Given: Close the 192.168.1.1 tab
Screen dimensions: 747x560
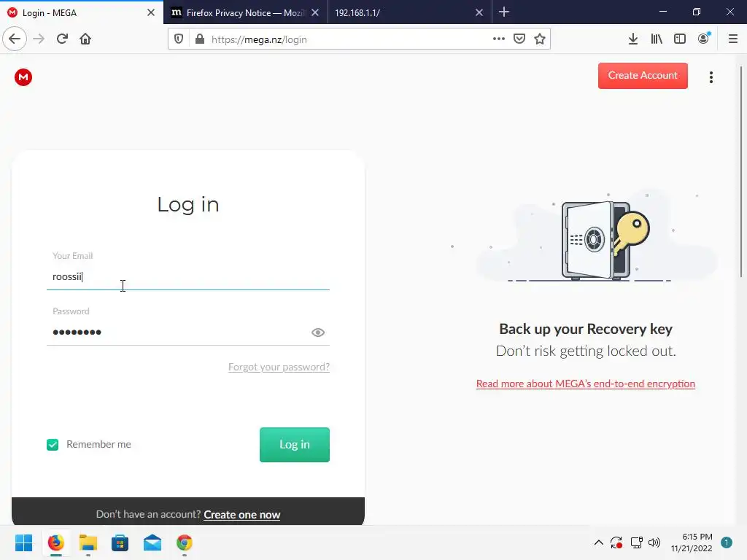Looking at the screenshot, I should [x=479, y=13].
